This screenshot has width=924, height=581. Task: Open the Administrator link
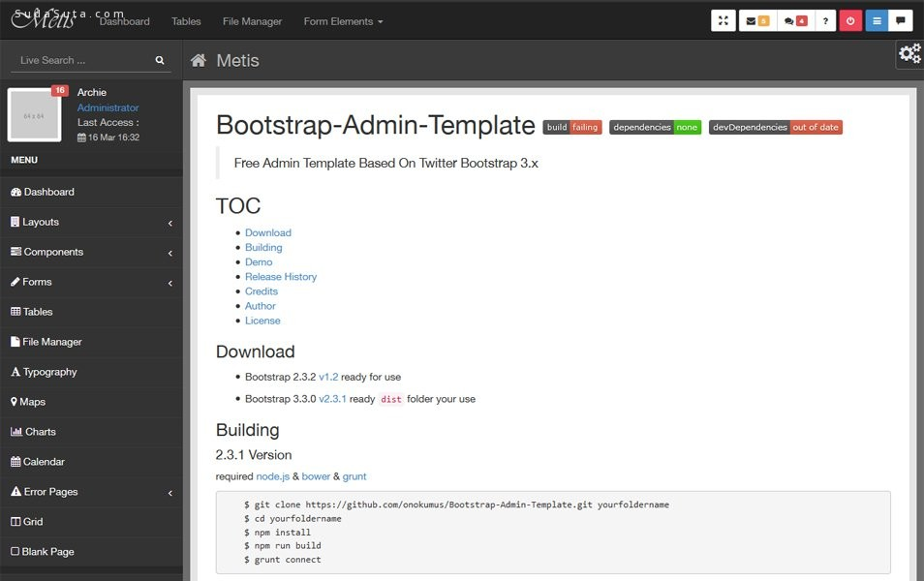(x=108, y=107)
